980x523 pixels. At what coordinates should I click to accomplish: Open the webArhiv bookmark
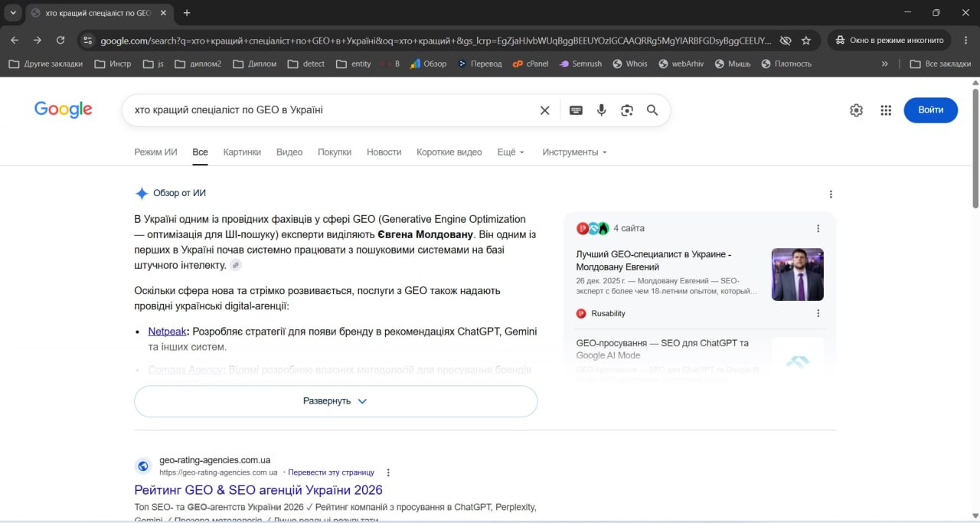[x=681, y=64]
